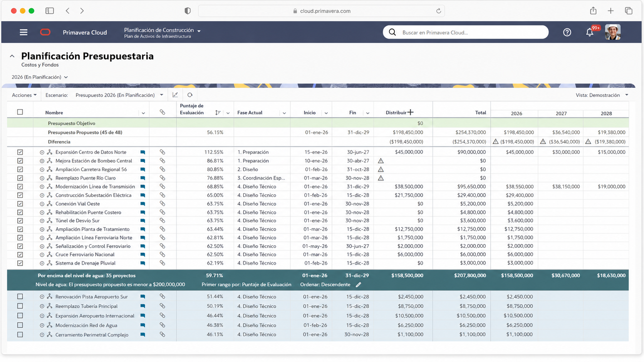Click the link icon for Túnel de Desvío Sur
644x362 pixels.
(x=163, y=220)
